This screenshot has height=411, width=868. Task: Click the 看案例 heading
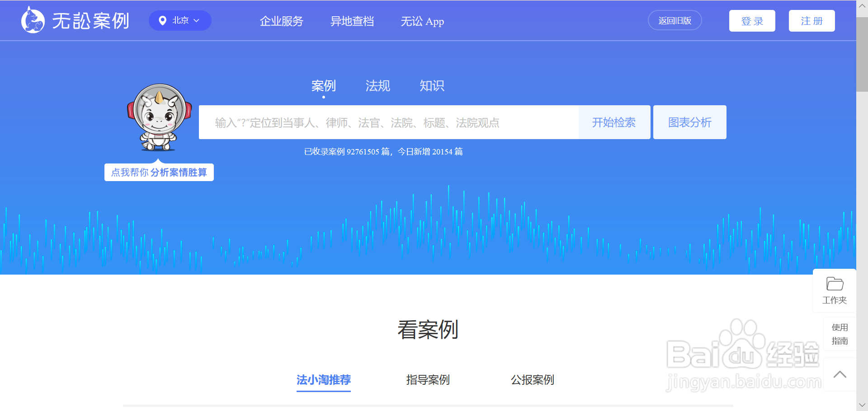click(428, 329)
